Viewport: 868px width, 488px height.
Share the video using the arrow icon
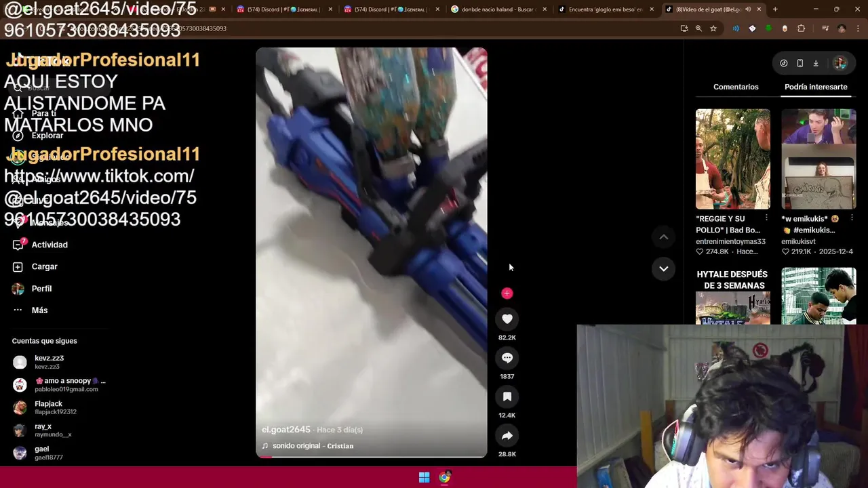coord(507,436)
